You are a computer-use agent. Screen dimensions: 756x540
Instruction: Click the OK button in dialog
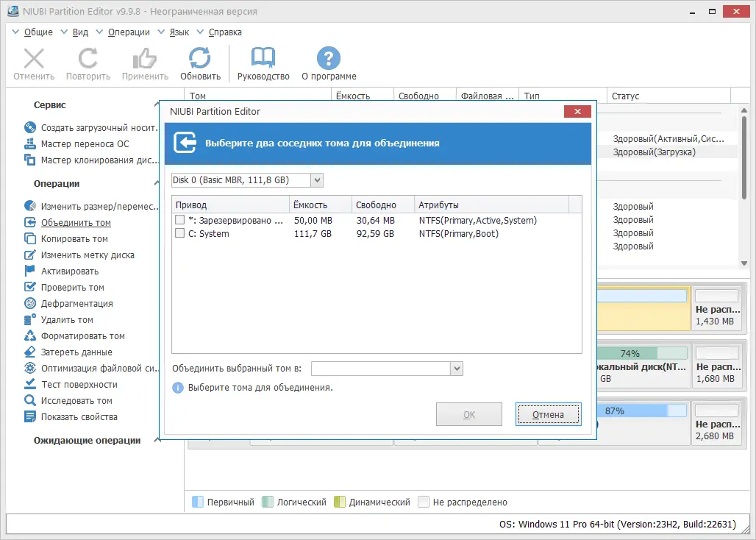(x=469, y=415)
